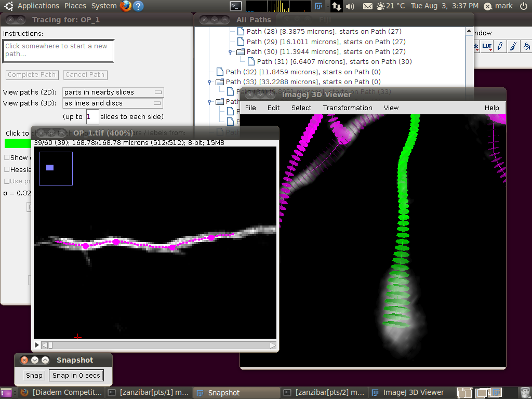Open the Trash icon in bottom panel
The image size is (532, 399).
pyautogui.click(x=524, y=393)
